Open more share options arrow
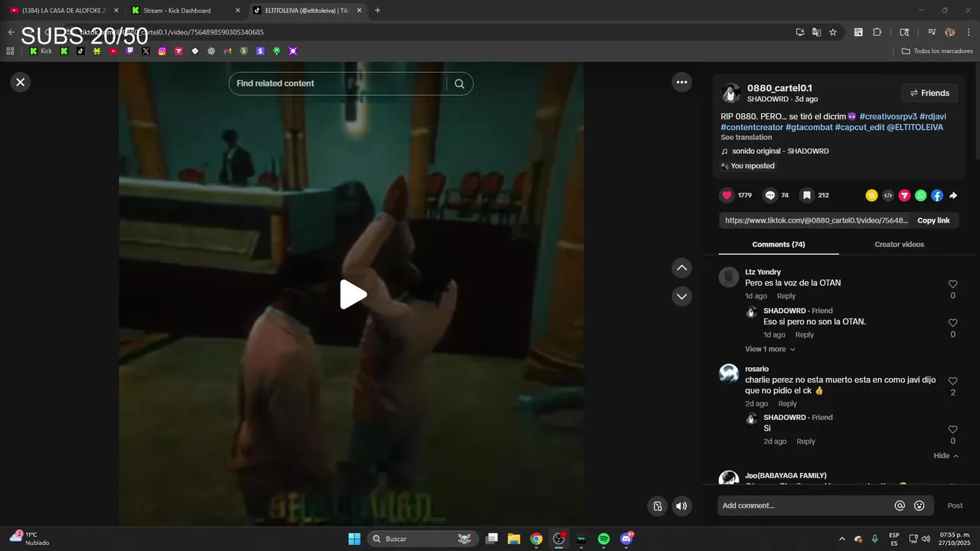This screenshot has width=980, height=551. click(x=953, y=195)
